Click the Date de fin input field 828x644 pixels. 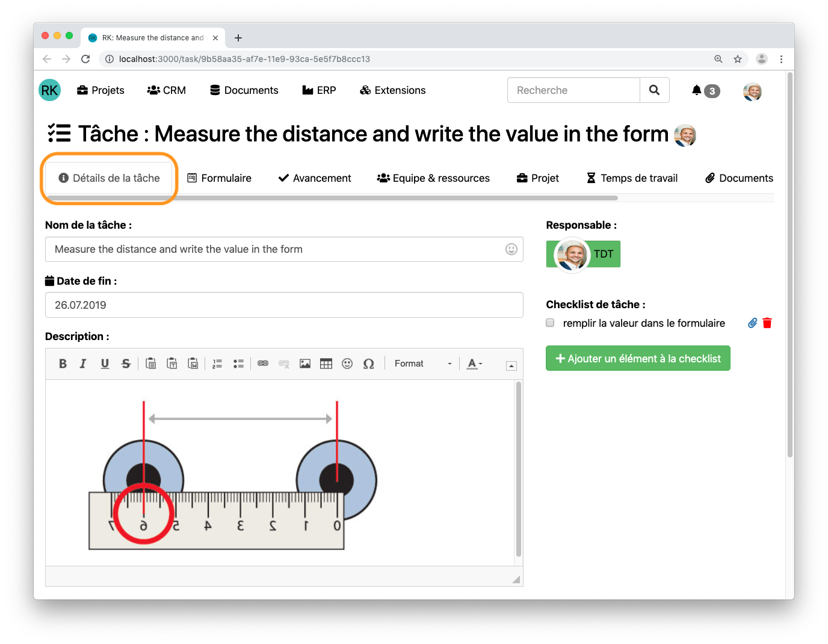(284, 305)
